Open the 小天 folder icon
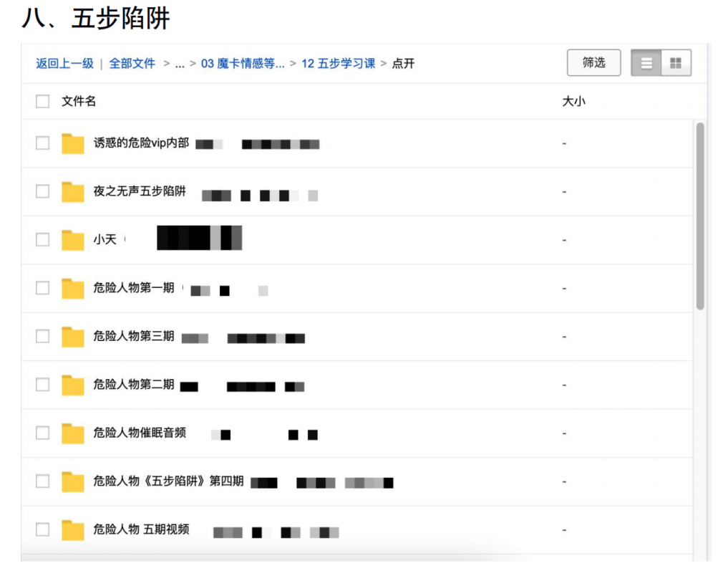The image size is (728, 581). pos(72,239)
